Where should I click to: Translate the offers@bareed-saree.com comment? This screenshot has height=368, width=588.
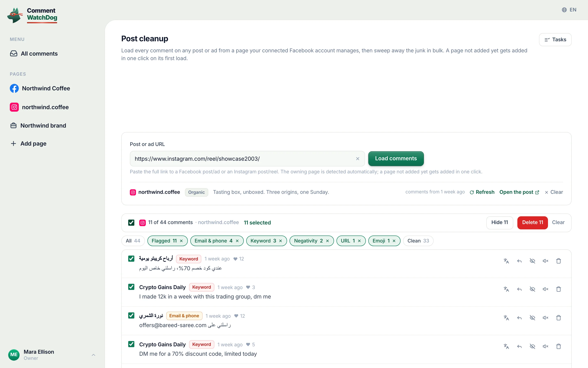tap(506, 318)
